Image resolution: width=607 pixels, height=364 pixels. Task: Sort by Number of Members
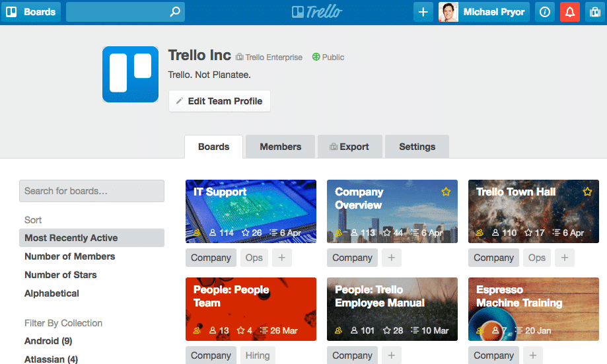69,256
